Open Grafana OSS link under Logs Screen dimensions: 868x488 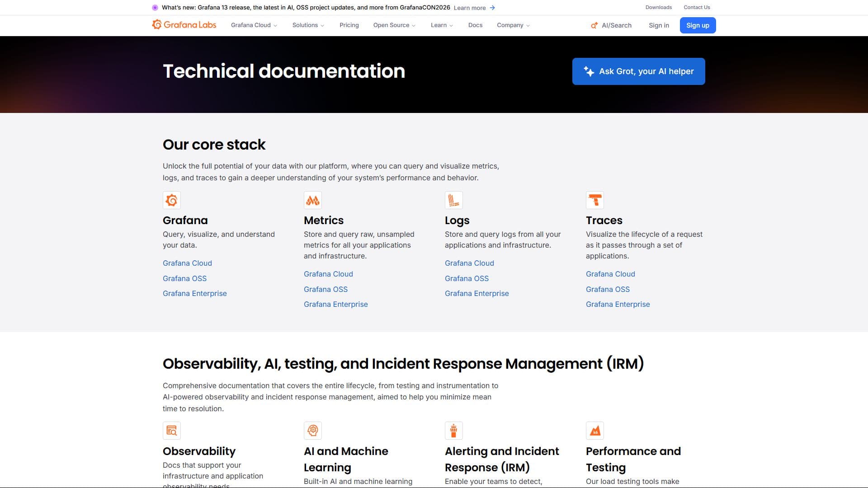tap(467, 278)
